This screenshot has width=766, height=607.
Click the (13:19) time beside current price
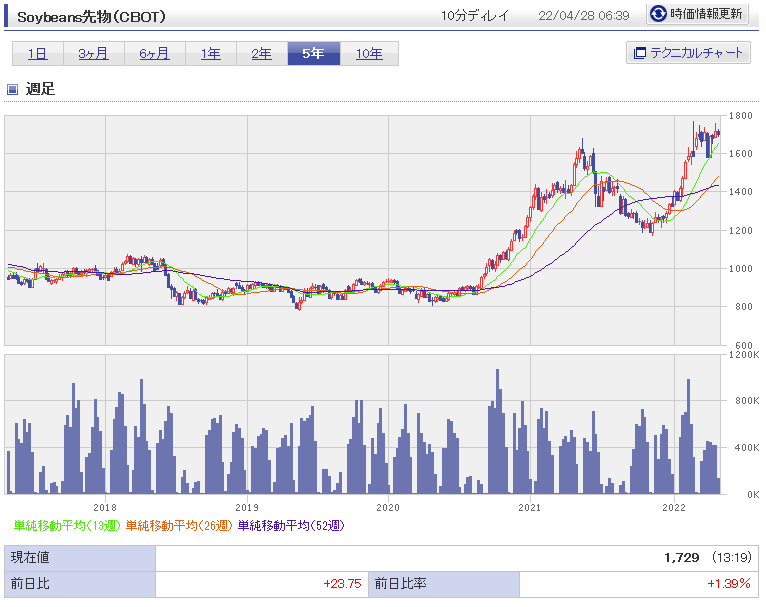[x=731, y=558]
